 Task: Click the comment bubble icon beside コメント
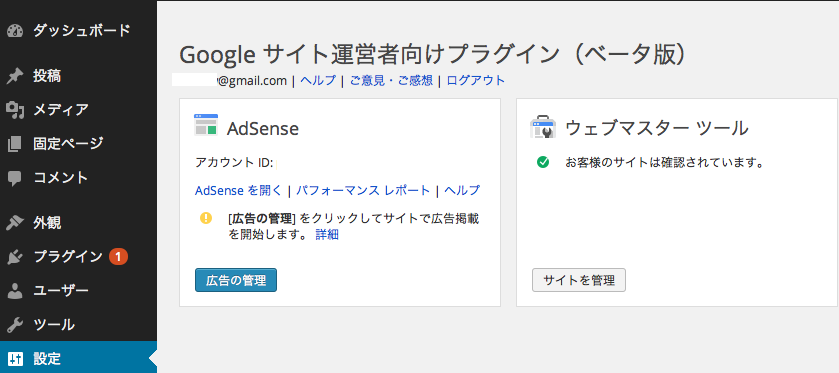point(15,178)
